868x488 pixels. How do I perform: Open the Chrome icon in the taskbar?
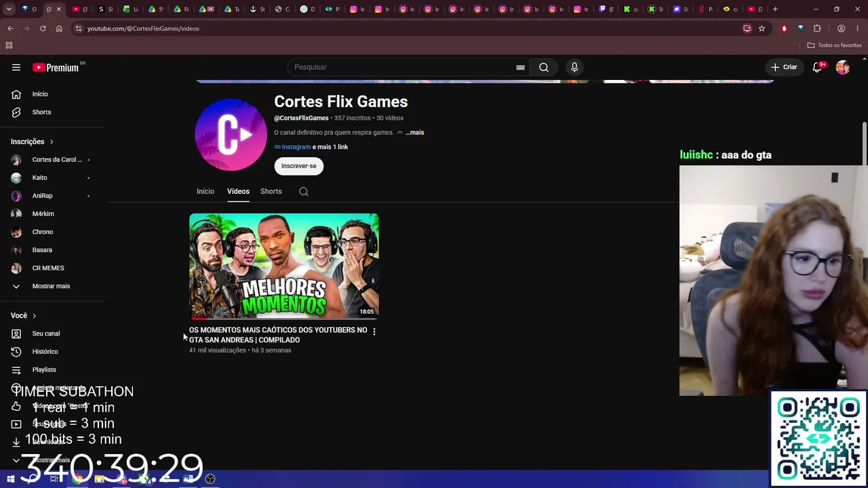pyautogui.click(x=78, y=479)
